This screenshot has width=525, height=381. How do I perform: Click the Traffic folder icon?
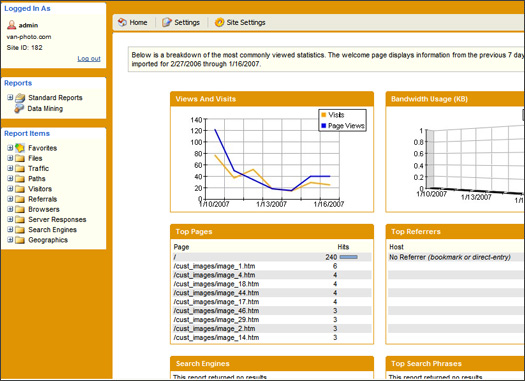20,168
